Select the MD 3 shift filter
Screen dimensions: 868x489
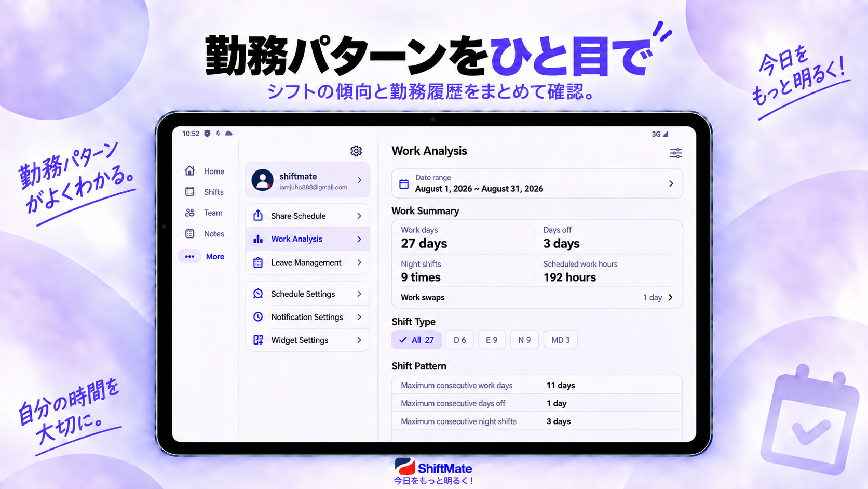tap(560, 340)
